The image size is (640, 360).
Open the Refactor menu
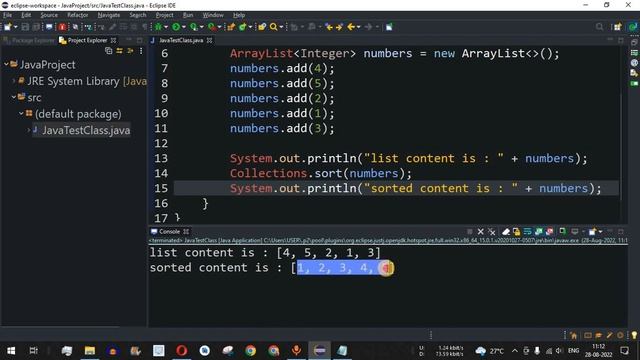tap(78, 15)
